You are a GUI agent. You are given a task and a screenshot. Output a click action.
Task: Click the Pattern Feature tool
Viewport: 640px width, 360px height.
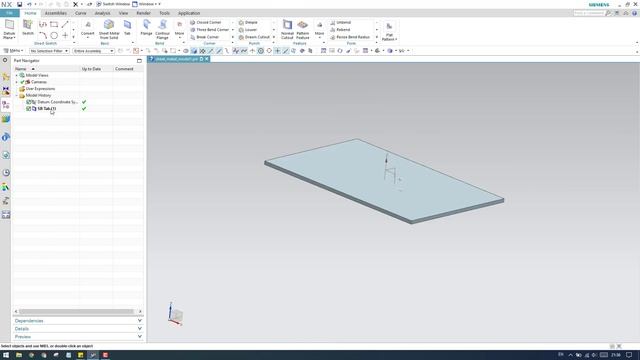(x=302, y=29)
